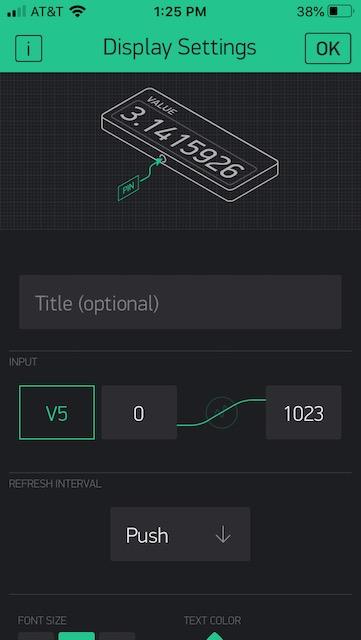Toggle the value mapping curve icon
This screenshot has height=640, width=361.
[x=222, y=413]
